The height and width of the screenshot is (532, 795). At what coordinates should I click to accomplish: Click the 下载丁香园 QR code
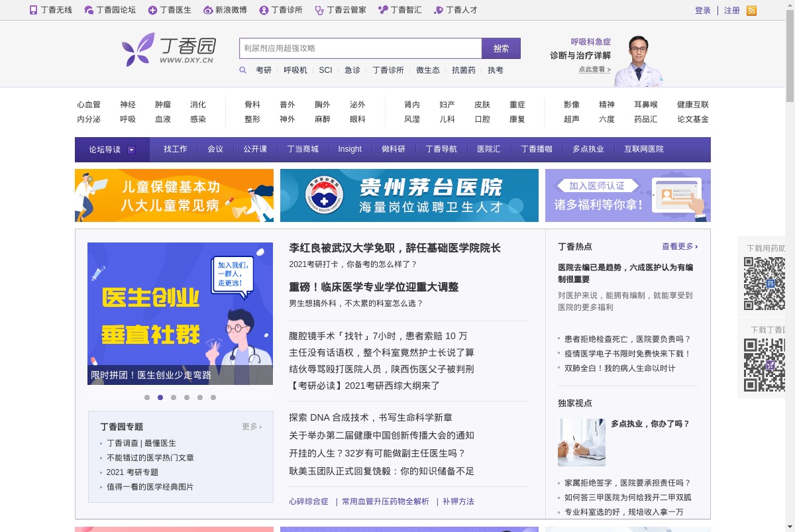(764, 365)
